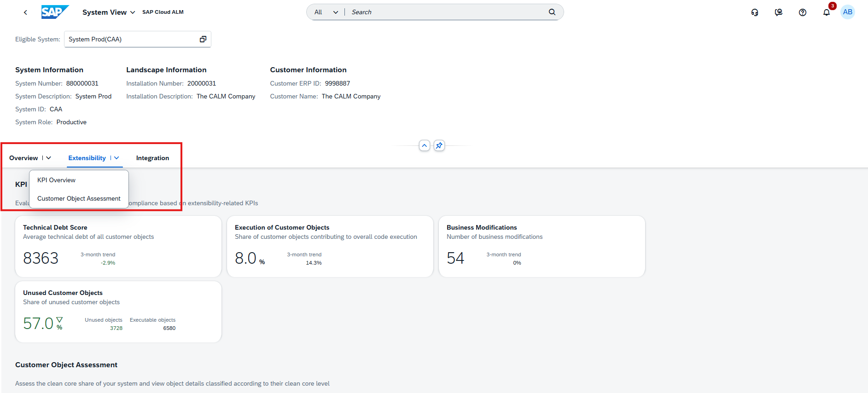
Task: Open the Technical Debt Score card
Action: click(118, 246)
